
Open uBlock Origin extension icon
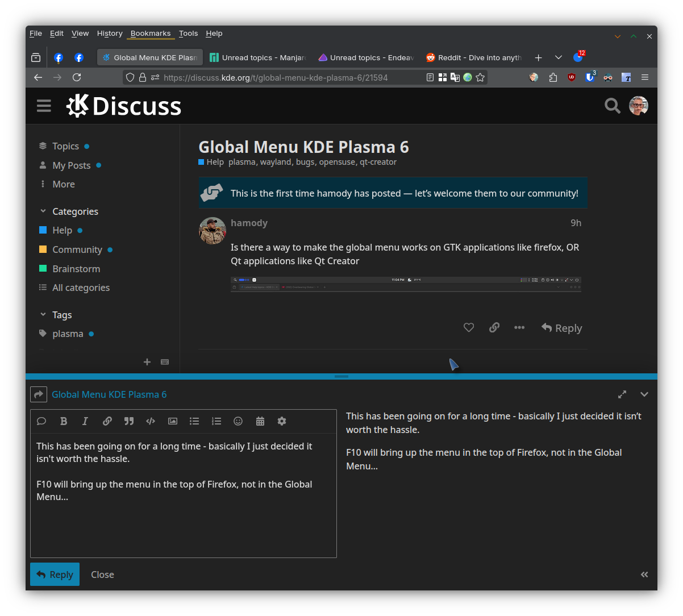click(x=572, y=77)
